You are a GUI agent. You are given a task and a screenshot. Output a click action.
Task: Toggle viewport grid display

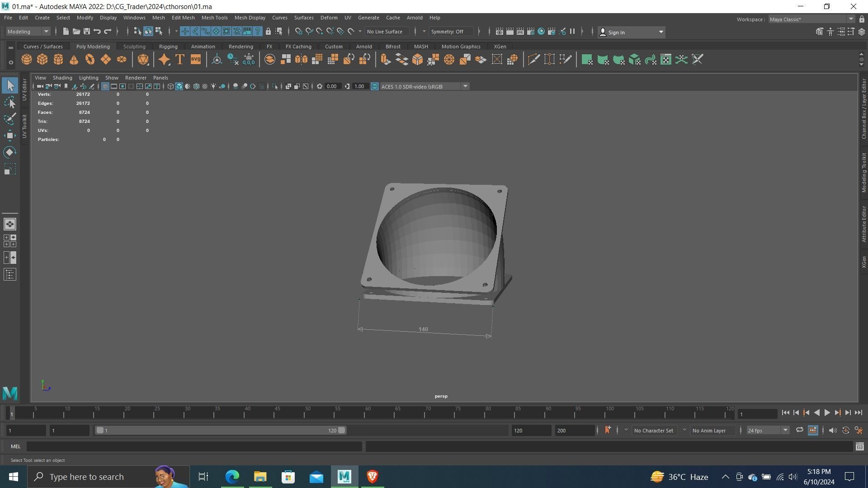pos(105,86)
